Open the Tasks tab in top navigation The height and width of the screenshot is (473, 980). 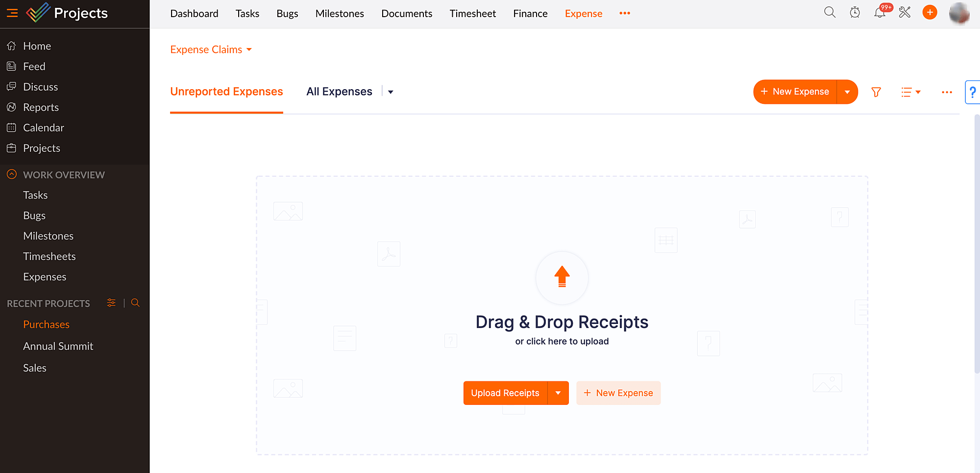tap(247, 14)
